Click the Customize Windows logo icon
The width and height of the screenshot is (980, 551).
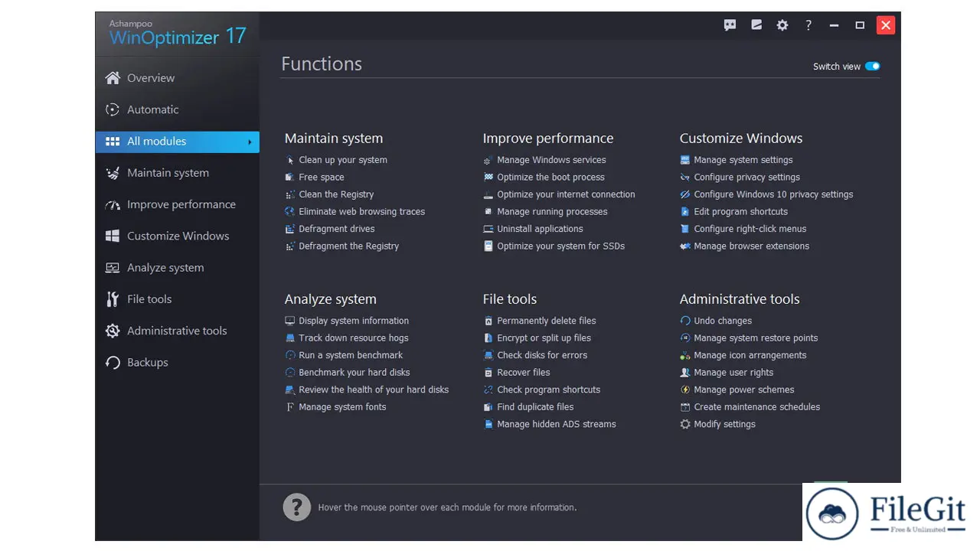tap(113, 236)
